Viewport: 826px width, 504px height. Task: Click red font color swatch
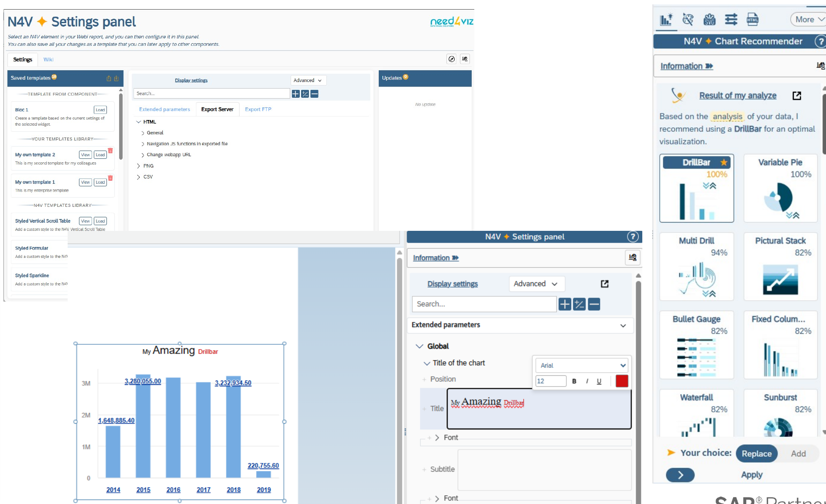pos(622,381)
